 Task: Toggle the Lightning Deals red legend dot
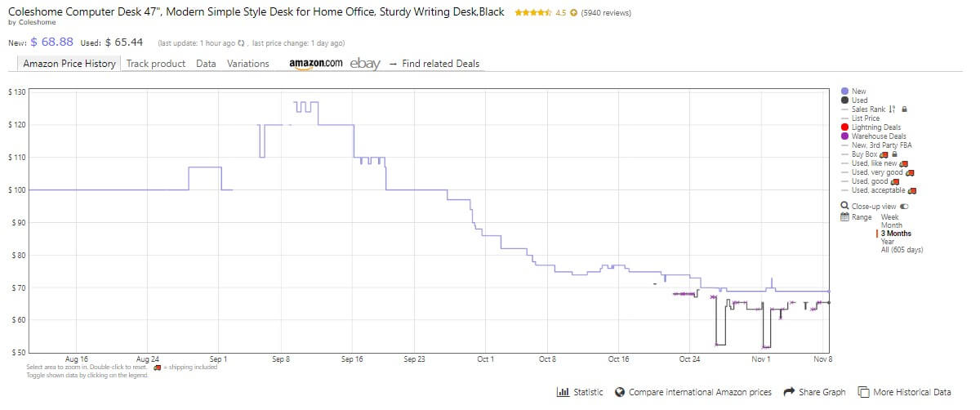(845, 127)
